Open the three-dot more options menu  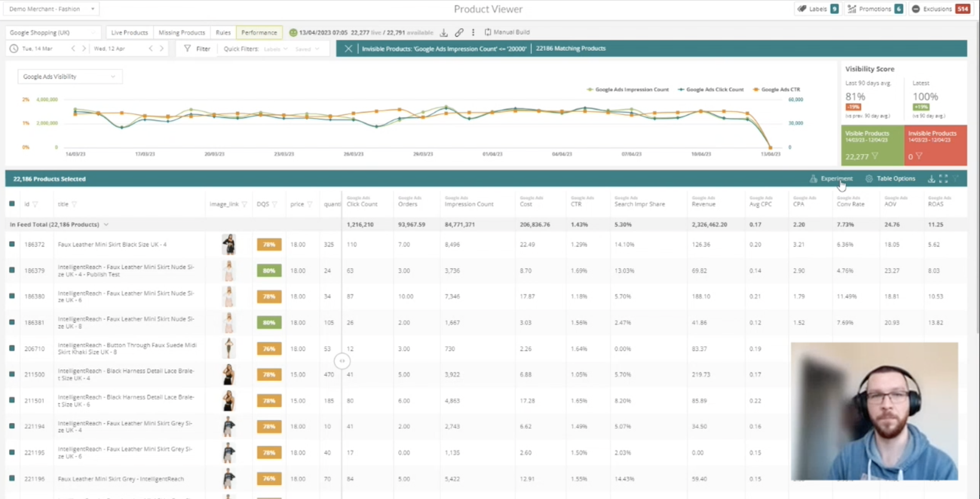(x=473, y=33)
